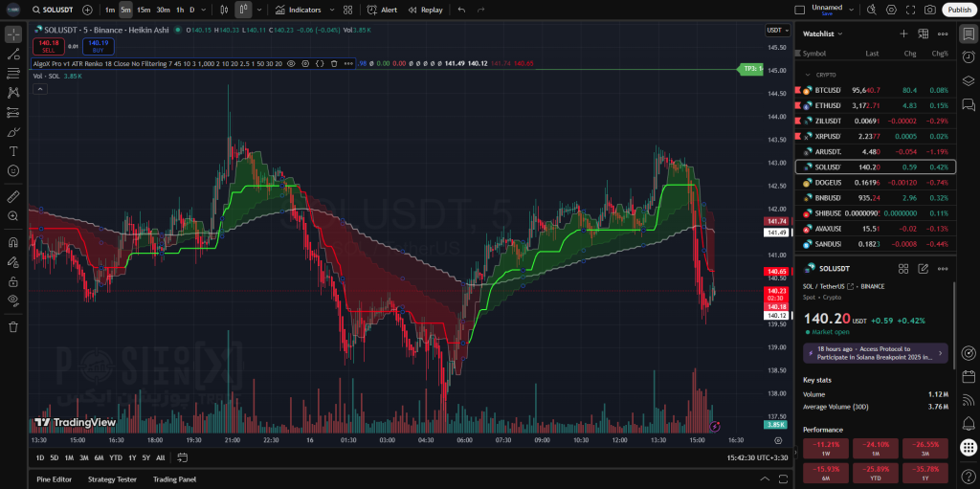Open the Indicators menu
The width and height of the screenshot is (980, 489).
click(x=299, y=10)
